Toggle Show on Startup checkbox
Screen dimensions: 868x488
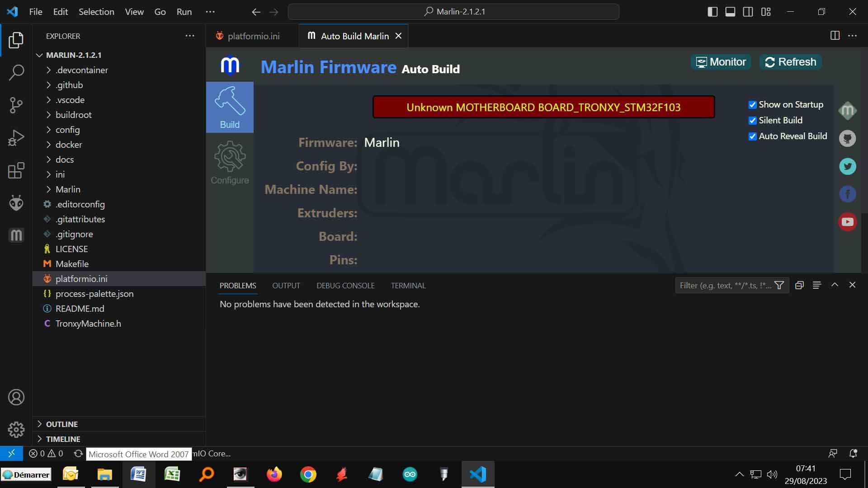(752, 105)
